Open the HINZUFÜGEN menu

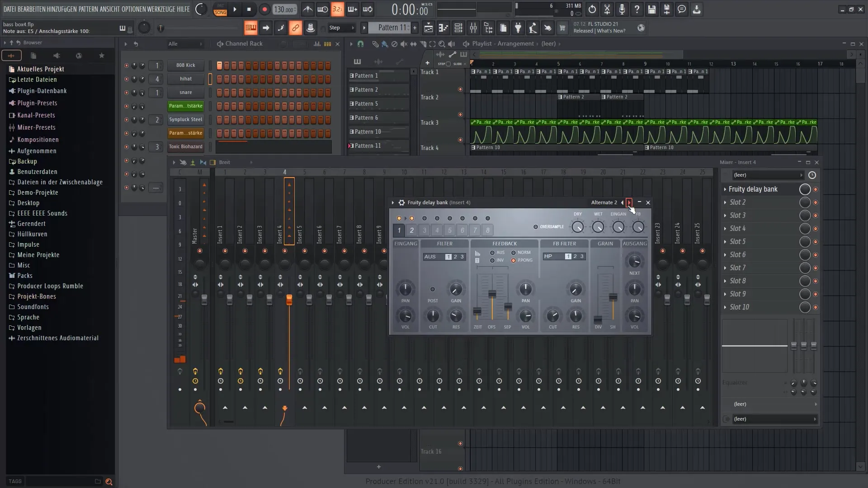point(61,9)
